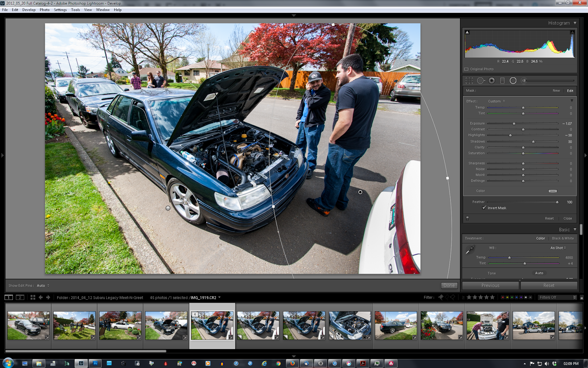This screenshot has width=588, height=368.
Task: Click the Done button
Action: tap(449, 286)
